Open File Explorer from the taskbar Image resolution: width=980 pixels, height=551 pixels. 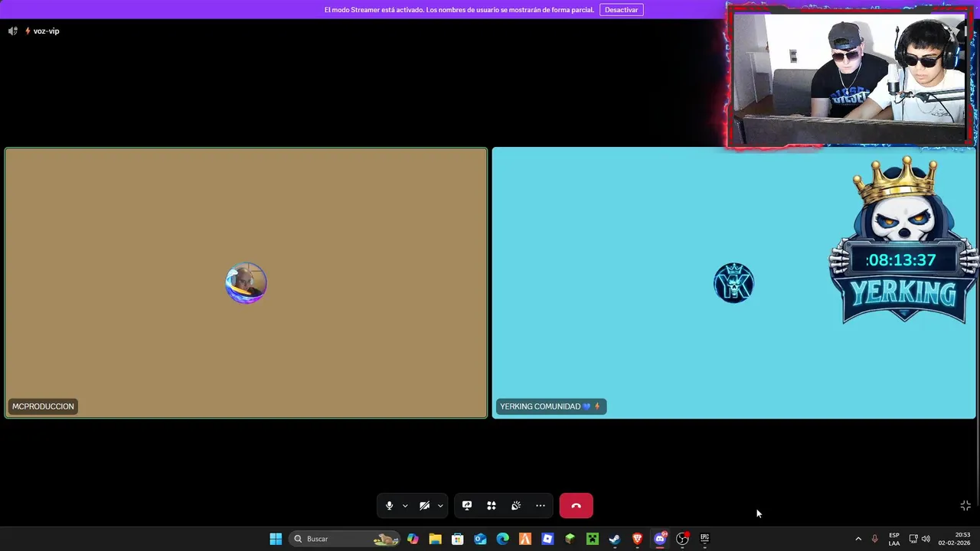point(435,539)
